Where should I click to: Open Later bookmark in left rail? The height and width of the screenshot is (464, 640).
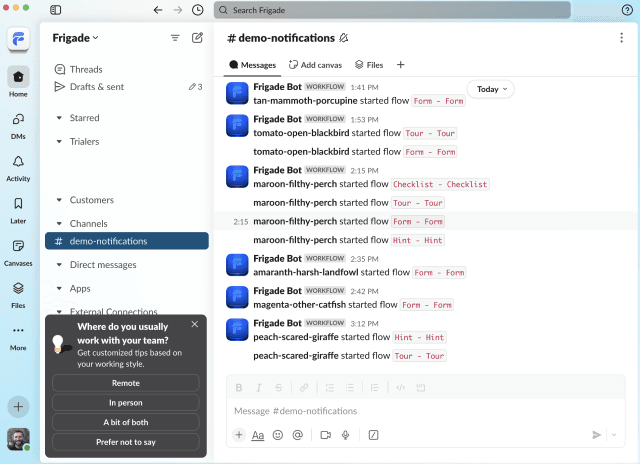tap(18, 211)
